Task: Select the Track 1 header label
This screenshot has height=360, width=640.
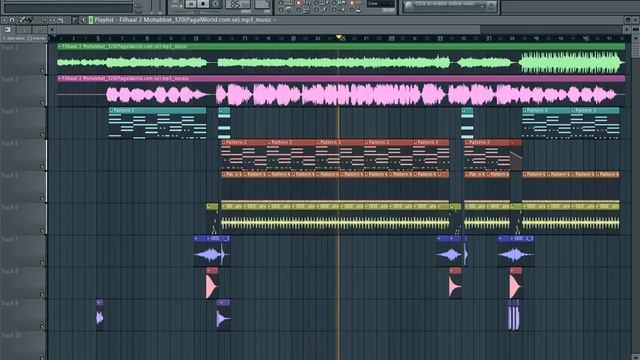Action: [x=9, y=47]
